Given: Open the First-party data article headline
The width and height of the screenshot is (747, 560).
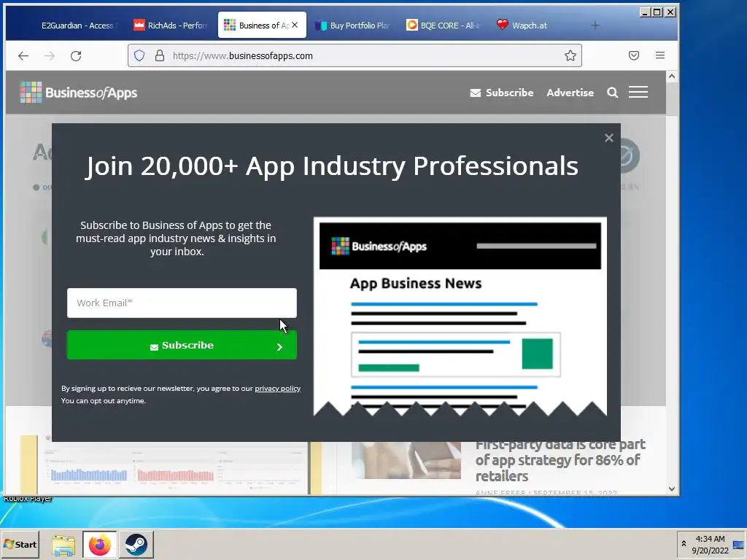Looking at the screenshot, I should click(560, 460).
